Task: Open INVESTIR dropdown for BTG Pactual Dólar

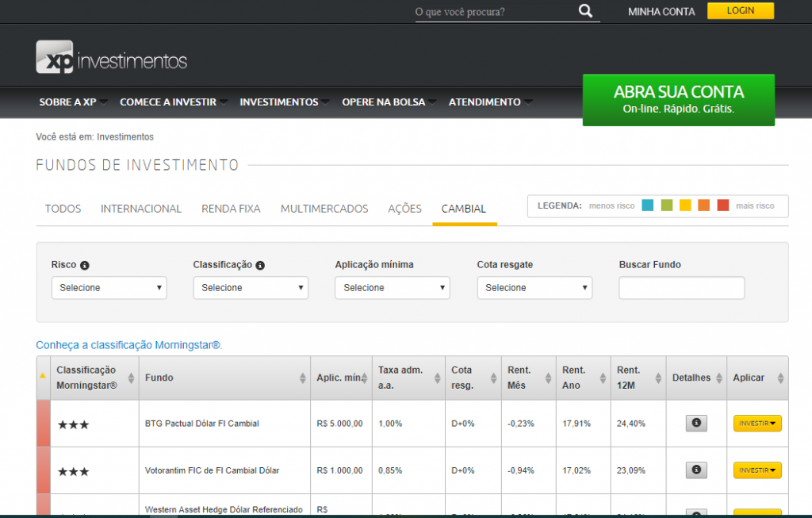Action: [757, 424]
